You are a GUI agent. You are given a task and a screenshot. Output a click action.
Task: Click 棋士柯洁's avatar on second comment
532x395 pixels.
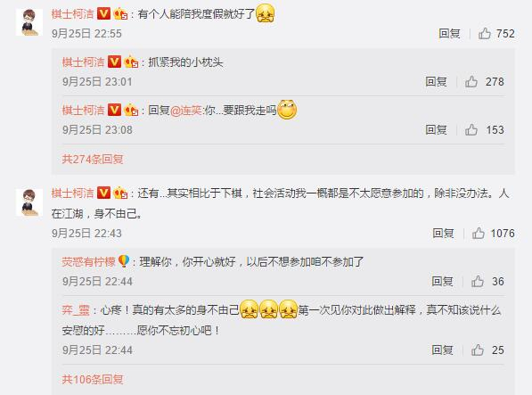29,202
